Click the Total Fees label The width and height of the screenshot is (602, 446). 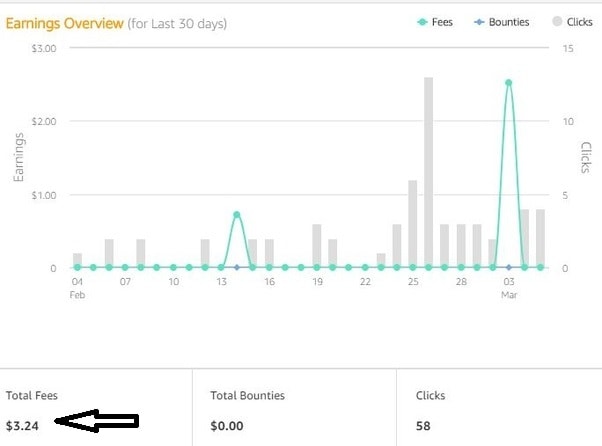(31, 395)
